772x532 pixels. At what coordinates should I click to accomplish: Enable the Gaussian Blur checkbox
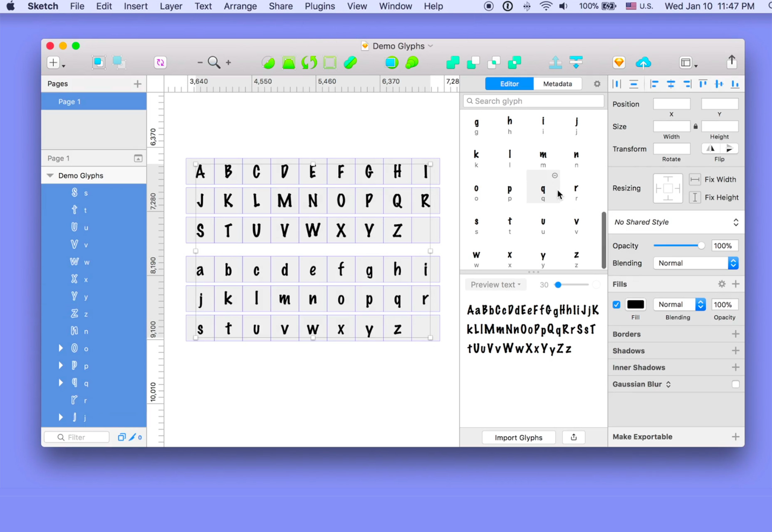[x=735, y=384]
